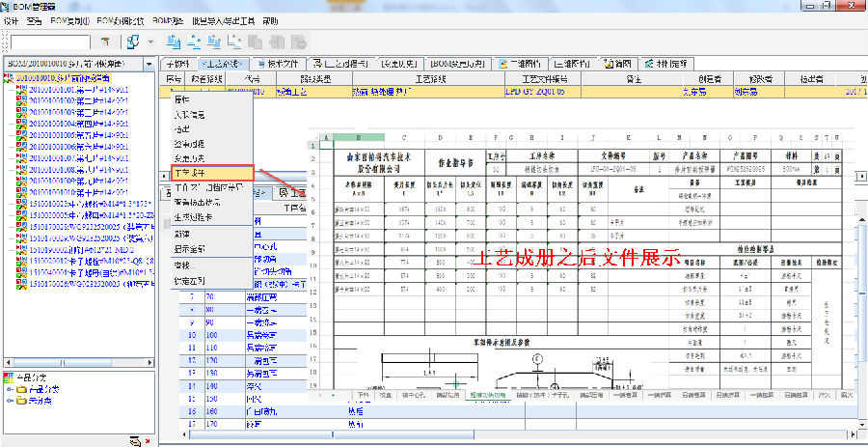Click the first blue BOM structure toolbar icon
The image size is (868, 447).
(x=175, y=42)
